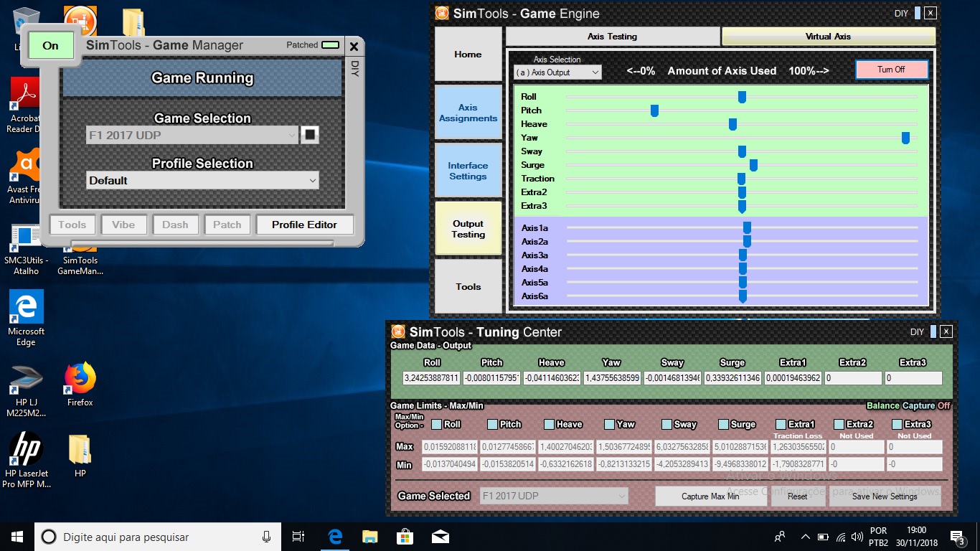
Task: Check the Surge Max/Min option checkbox
Action: tap(723, 424)
